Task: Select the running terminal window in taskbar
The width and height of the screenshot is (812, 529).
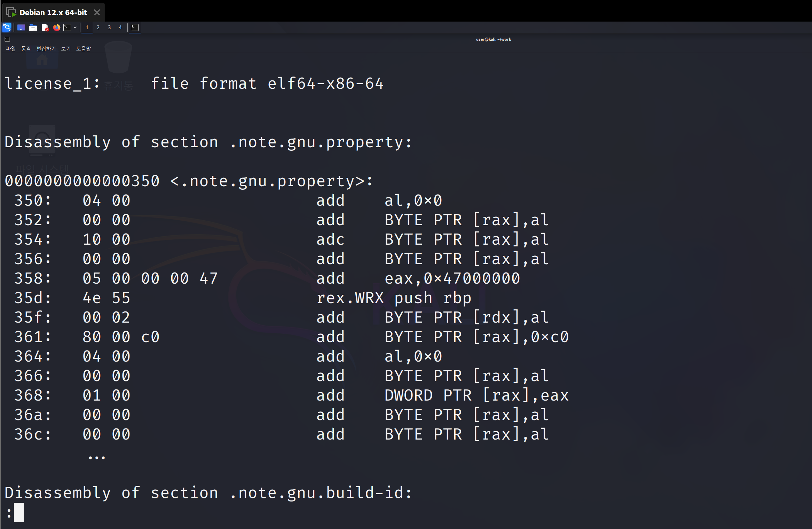Action: [x=135, y=27]
